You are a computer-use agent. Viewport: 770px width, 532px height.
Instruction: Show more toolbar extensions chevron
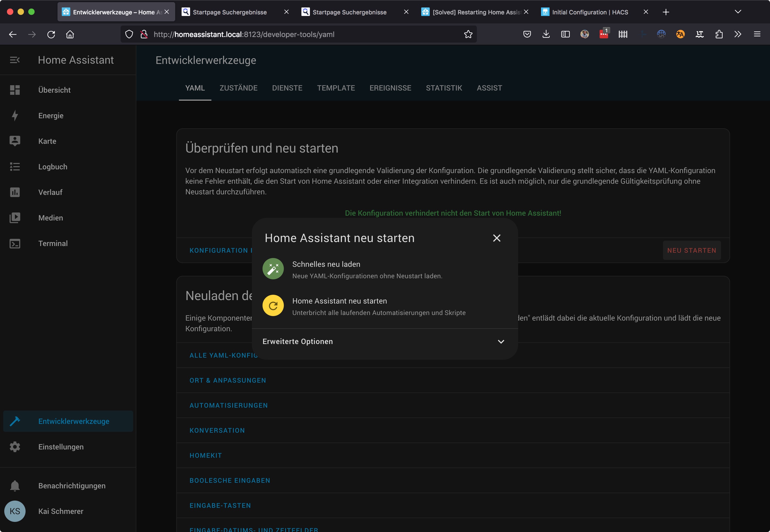(738, 34)
